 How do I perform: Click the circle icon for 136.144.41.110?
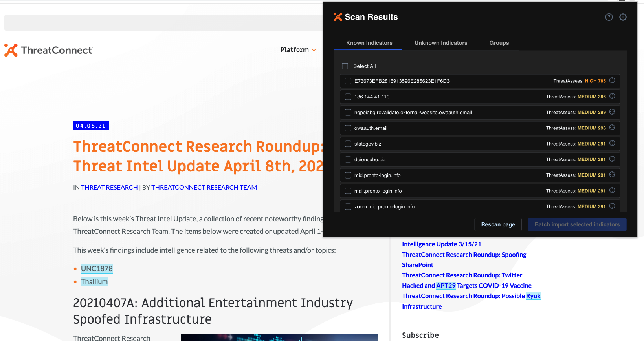612,96
